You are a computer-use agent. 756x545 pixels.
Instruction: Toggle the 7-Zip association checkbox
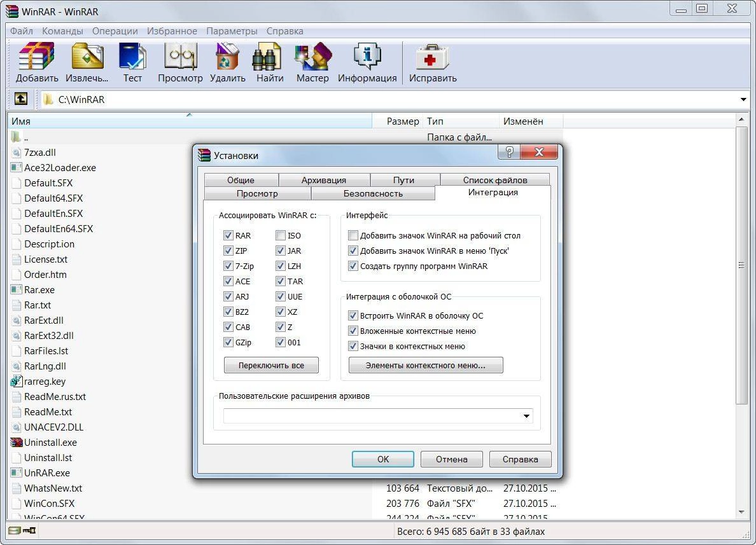point(228,266)
